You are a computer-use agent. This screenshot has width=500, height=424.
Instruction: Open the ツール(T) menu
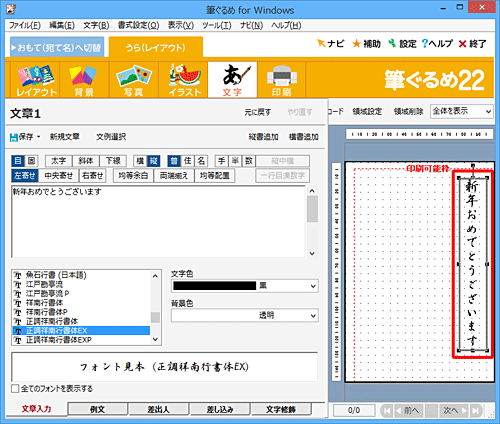coord(217,25)
